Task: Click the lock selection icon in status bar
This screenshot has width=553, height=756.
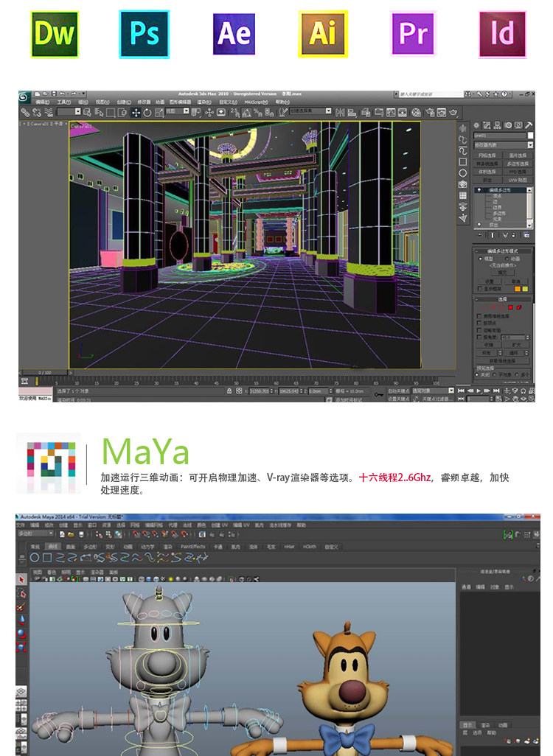Action: [x=230, y=391]
